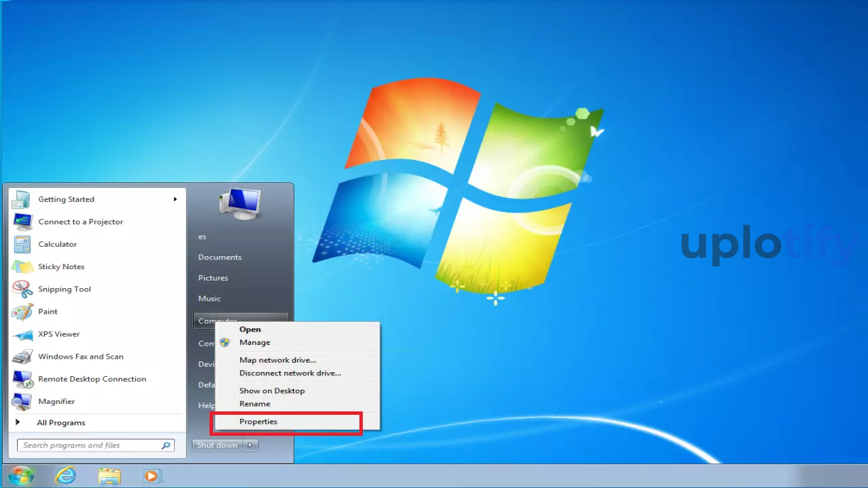Open the Getting Started icon
The image size is (868, 488).
[22, 199]
